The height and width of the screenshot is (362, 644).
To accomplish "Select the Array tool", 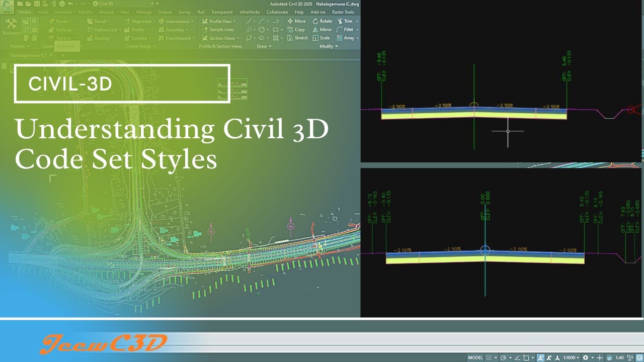I will pos(345,38).
